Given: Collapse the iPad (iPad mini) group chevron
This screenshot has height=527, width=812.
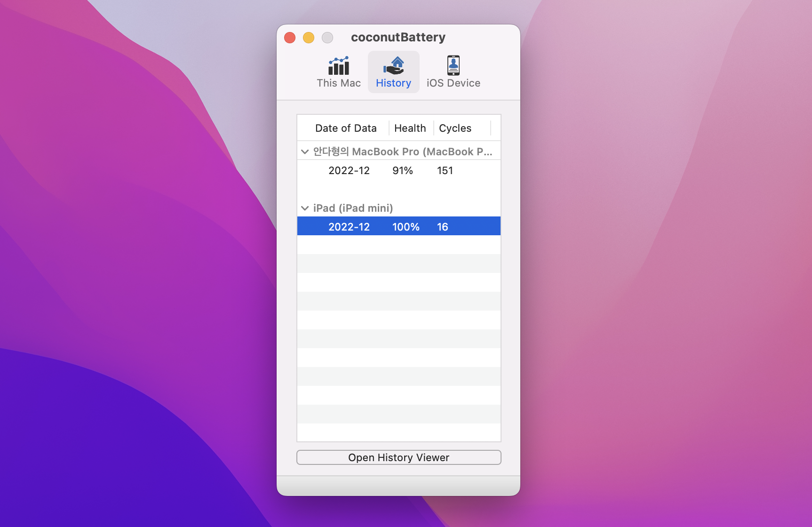Looking at the screenshot, I should pos(305,208).
